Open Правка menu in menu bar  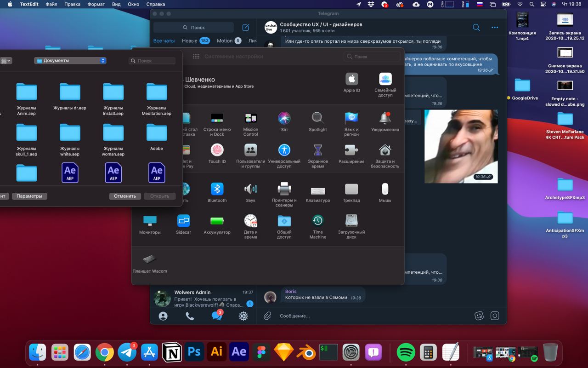click(x=72, y=4)
